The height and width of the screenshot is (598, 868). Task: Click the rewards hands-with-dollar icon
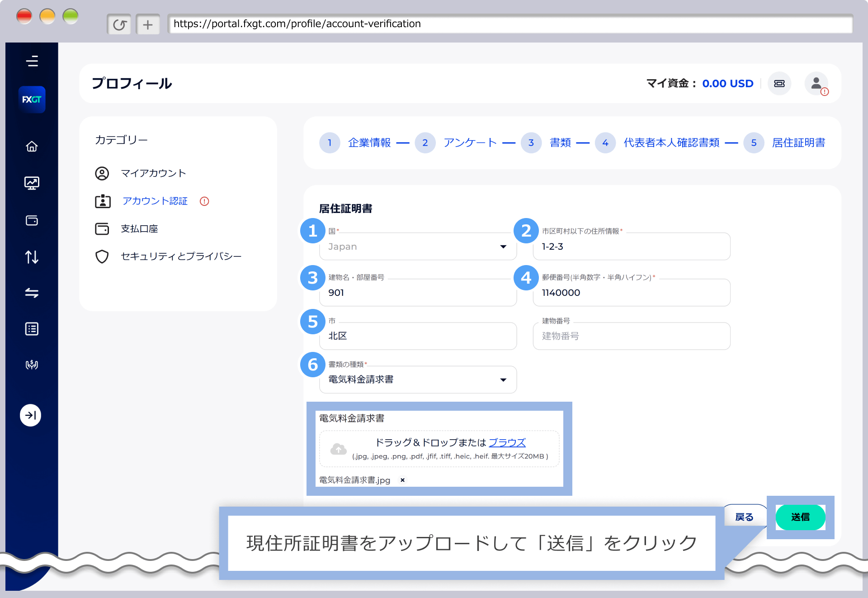[x=32, y=365]
